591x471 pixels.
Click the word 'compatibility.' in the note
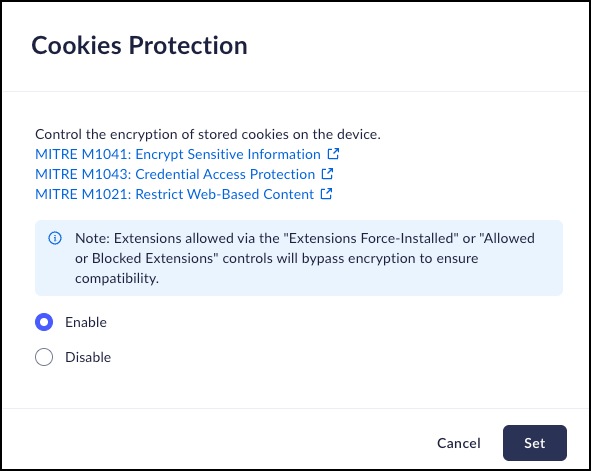[117, 278]
